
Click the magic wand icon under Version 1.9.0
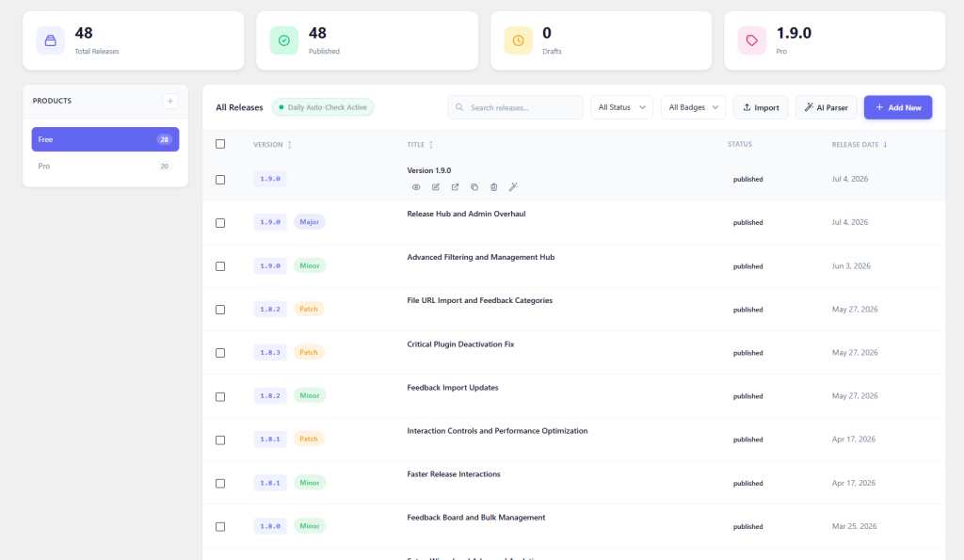(x=513, y=187)
